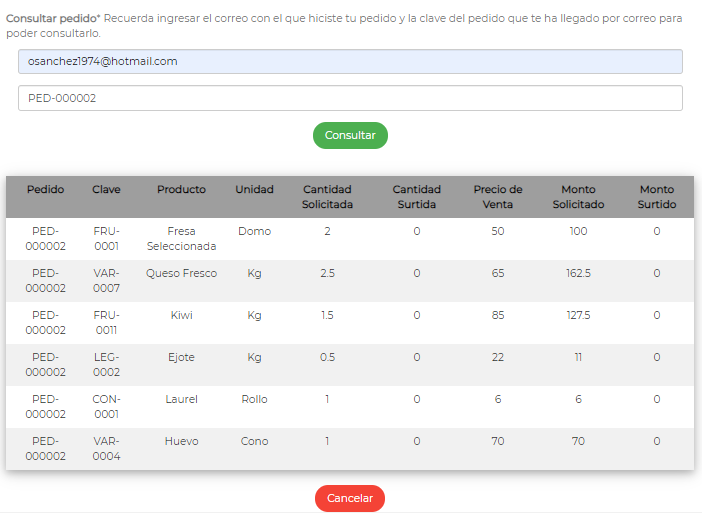Click the Domo unit cell

pos(254,231)
